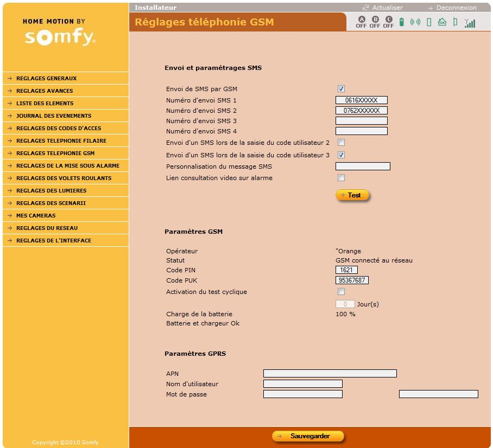Click the house OK status icon

pyautogui.click(x=442, y=23)
